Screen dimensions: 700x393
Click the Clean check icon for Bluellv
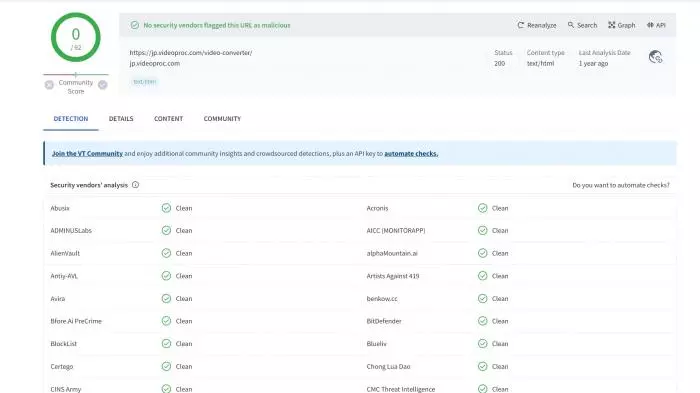click(482, 343)
